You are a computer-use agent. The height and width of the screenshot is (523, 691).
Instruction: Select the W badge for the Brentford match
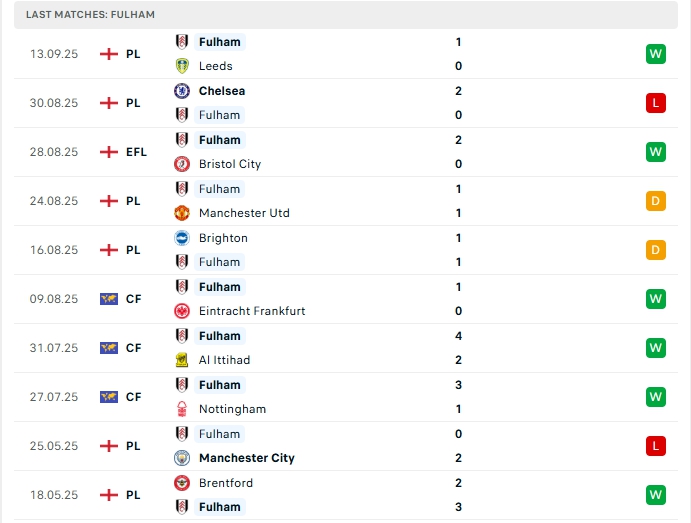[656, 495]
